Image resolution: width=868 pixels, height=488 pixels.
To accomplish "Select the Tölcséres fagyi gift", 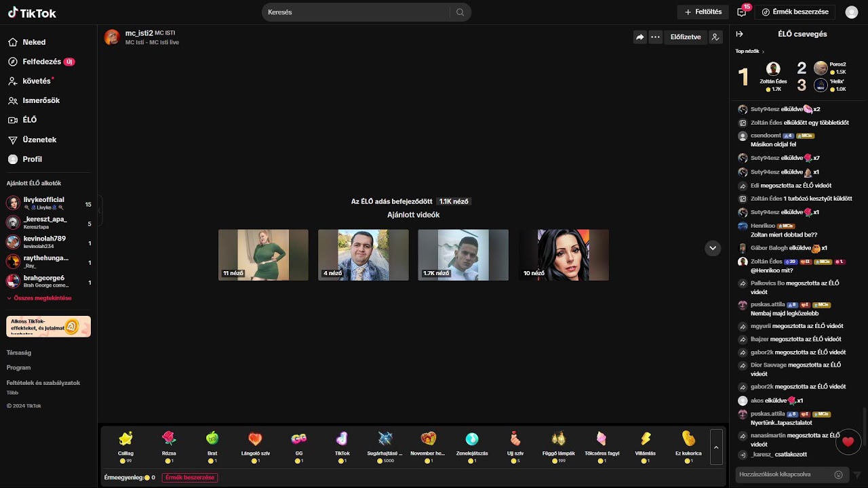I will tap(601, 447).
